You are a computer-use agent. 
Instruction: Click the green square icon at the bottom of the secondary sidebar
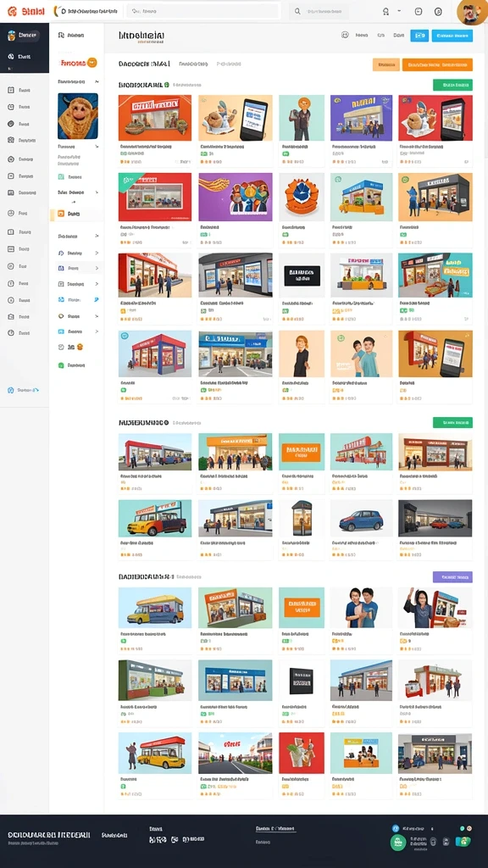(x=61, y=365)
